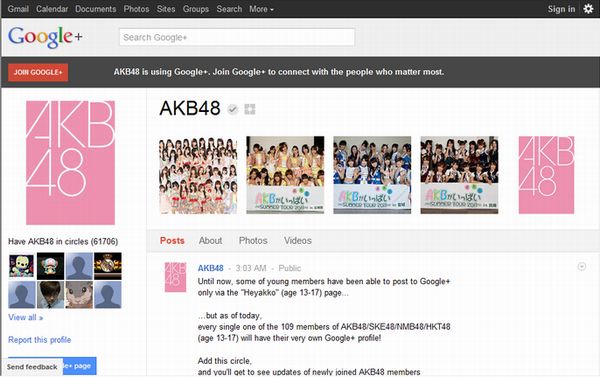The width and height of the screenshot is (600, 377).
Task: Open Gmail from the top bar
Action: point(18,9)
